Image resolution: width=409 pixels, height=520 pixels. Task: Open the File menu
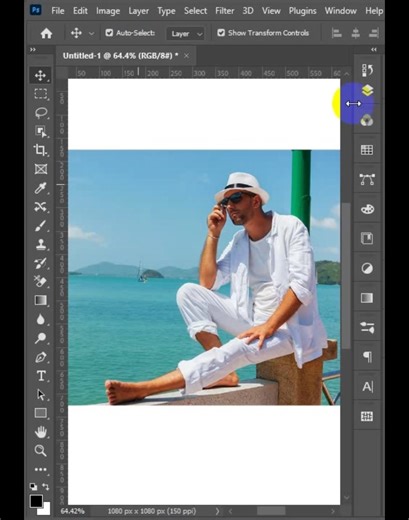tap(58, 11)
